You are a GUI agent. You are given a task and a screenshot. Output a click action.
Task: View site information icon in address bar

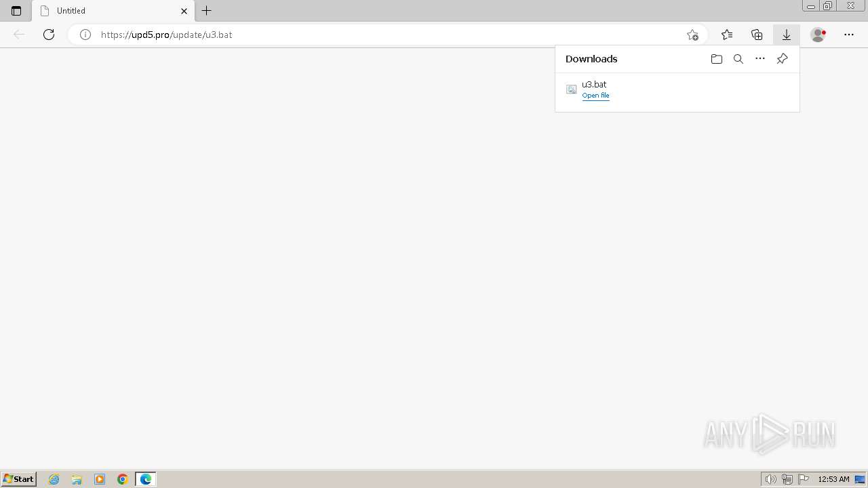click(85, 35)
